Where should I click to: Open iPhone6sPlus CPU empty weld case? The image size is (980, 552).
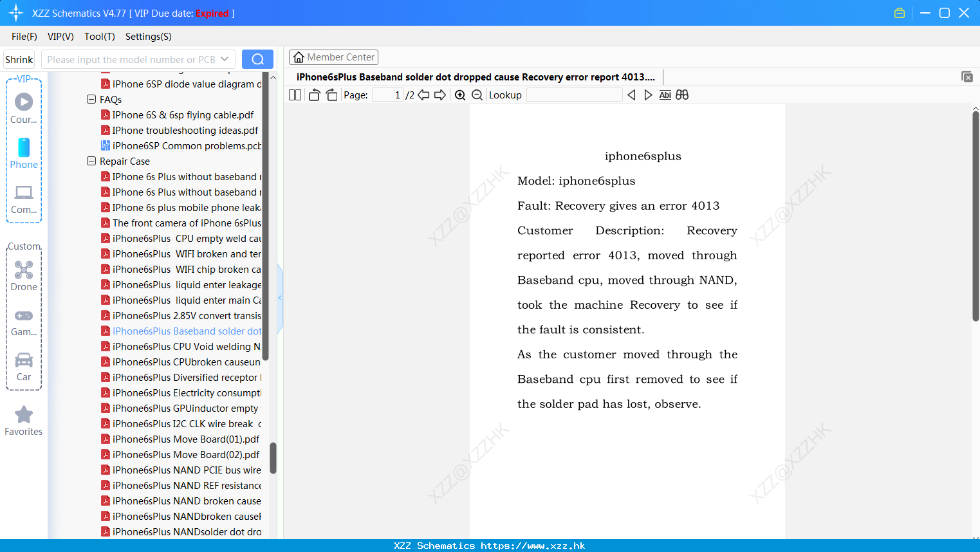click(181, 239)
